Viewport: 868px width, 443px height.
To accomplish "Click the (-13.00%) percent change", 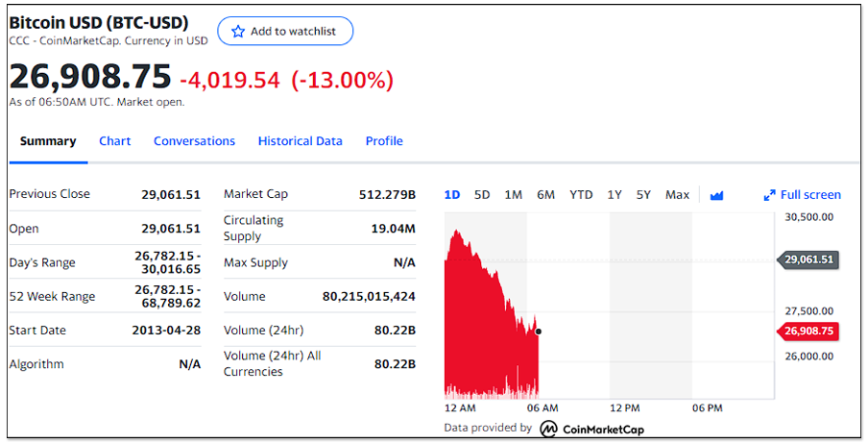I will point(343,81).
